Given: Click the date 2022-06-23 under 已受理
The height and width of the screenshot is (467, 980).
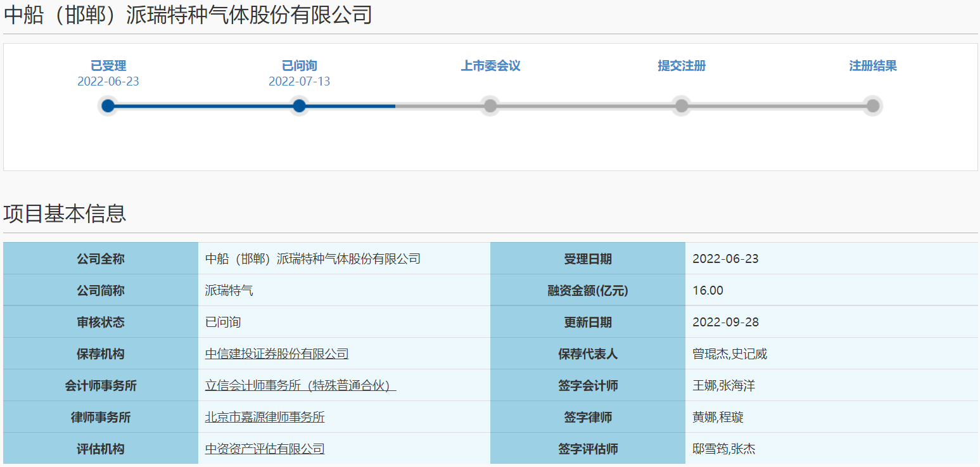Looking at the screenshot, I should [108, 82].
